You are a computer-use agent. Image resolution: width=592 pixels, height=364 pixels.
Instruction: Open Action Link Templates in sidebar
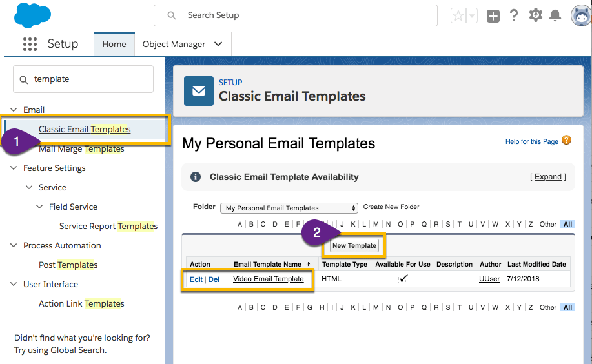click(x=81, y=303)
